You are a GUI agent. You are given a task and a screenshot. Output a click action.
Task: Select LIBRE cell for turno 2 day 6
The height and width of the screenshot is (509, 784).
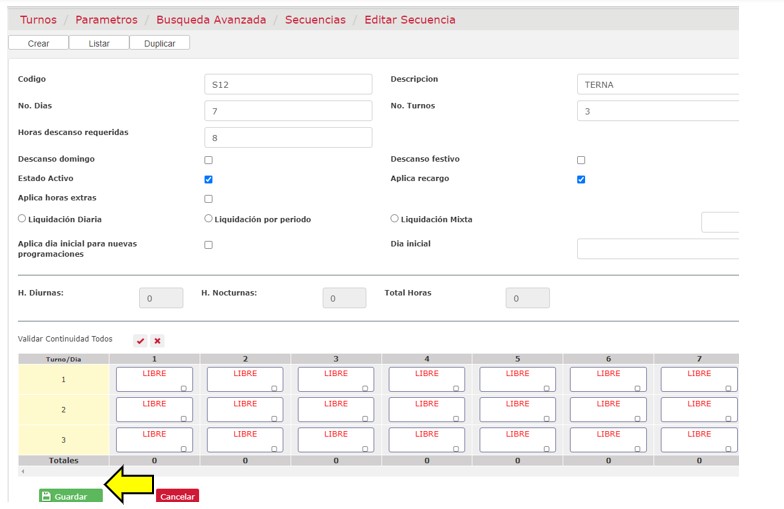[x=608, y=410]
